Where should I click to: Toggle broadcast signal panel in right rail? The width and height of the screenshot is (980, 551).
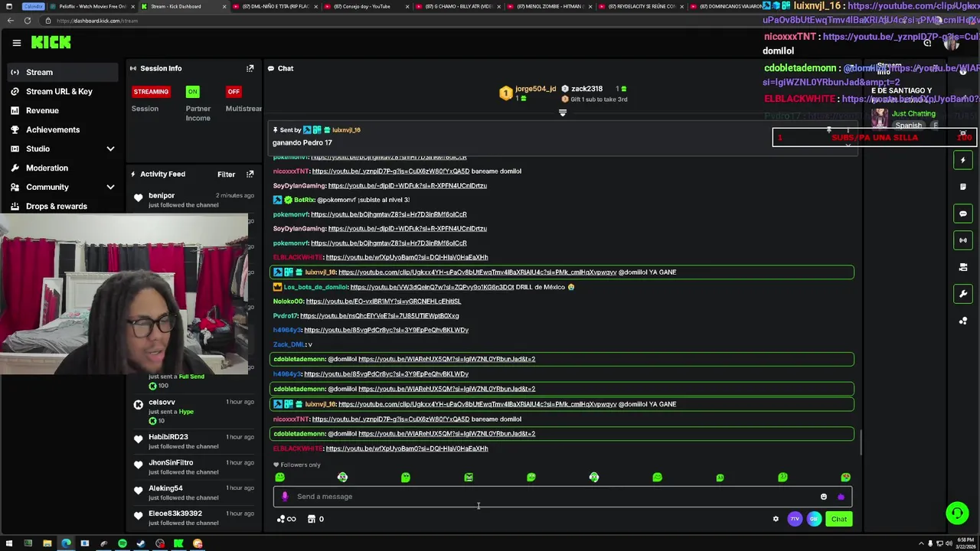click(963, 240)
